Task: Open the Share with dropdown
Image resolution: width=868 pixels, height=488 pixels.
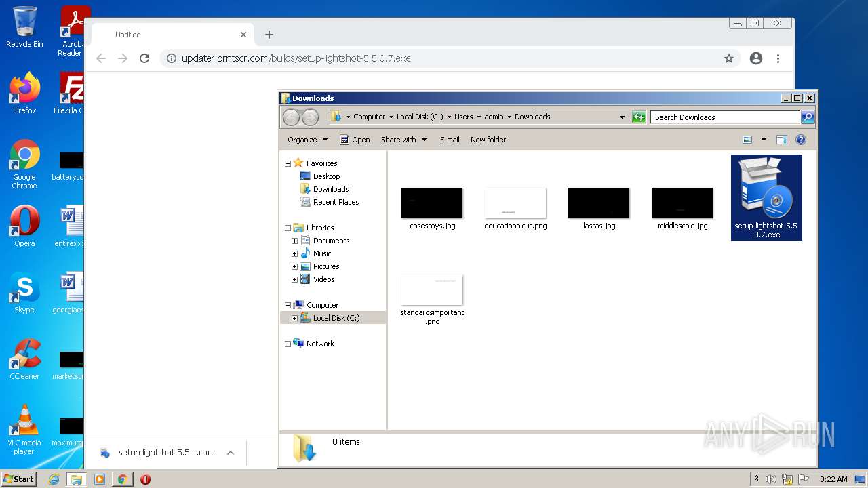Action: coord(404,140)
